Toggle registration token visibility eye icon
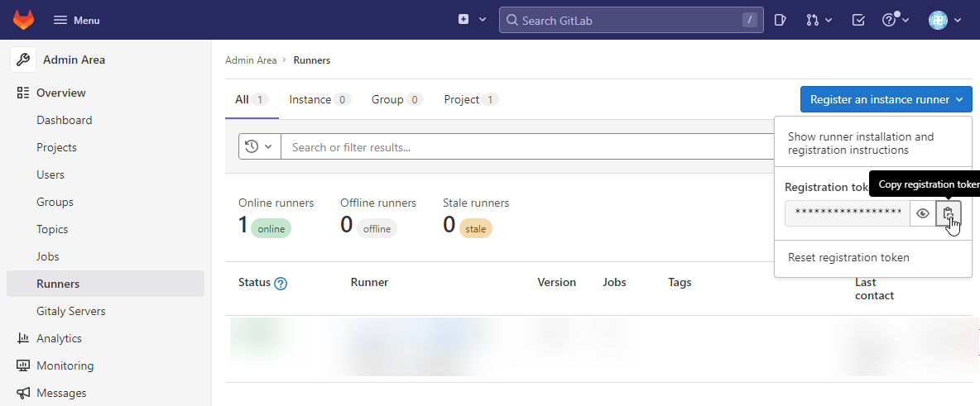The width and height of the screenshot is (980, 406). pos(923,213)
